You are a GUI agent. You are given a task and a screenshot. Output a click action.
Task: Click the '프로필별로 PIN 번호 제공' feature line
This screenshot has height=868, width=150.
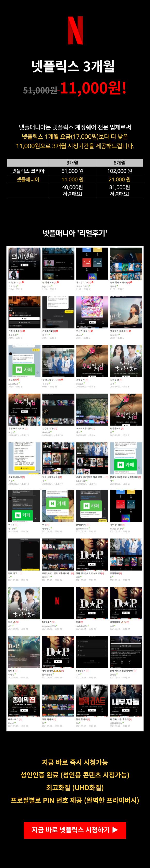[47, 800]
